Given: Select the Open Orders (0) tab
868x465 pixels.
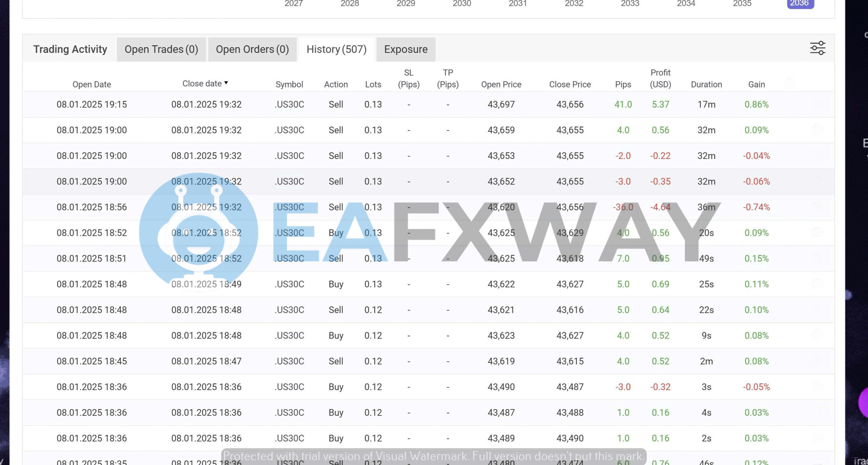Looking at the screenshot, I should coord(252,49).
